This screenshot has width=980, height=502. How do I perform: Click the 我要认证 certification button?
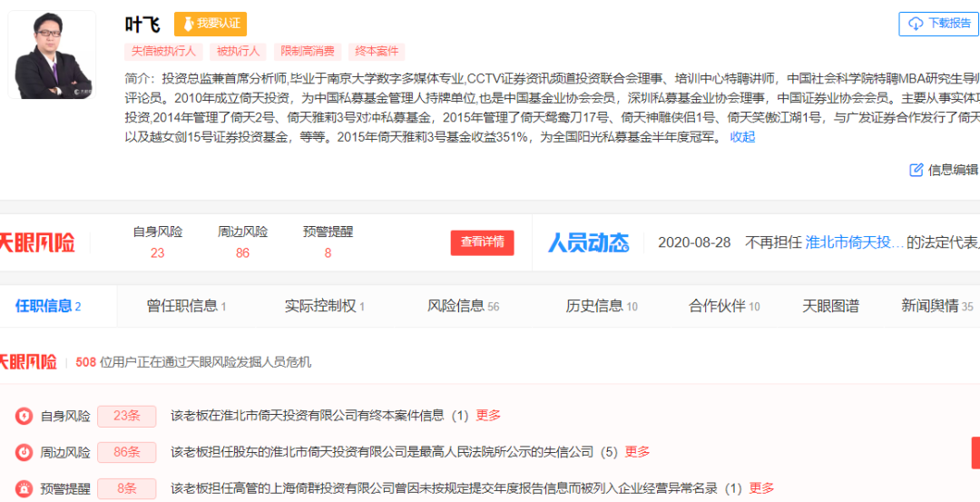[x=210, y=24]
